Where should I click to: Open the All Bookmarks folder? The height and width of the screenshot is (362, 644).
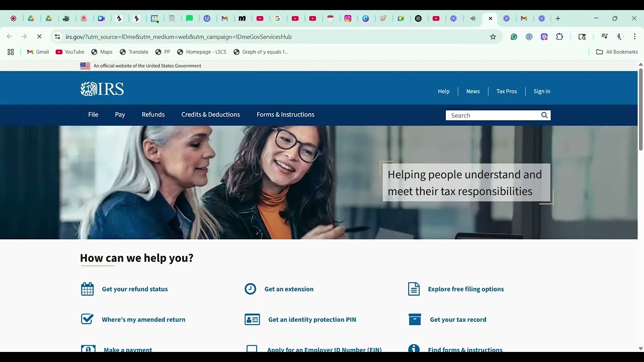[617, 52]
